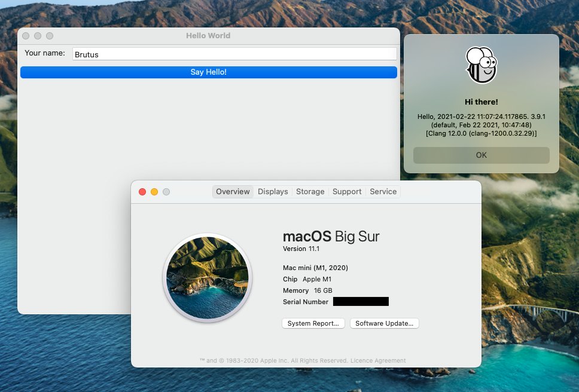Screen dimensions: 579x392
Task: Click the Hi there! dialog heading
Action: (x=481, y=102)
